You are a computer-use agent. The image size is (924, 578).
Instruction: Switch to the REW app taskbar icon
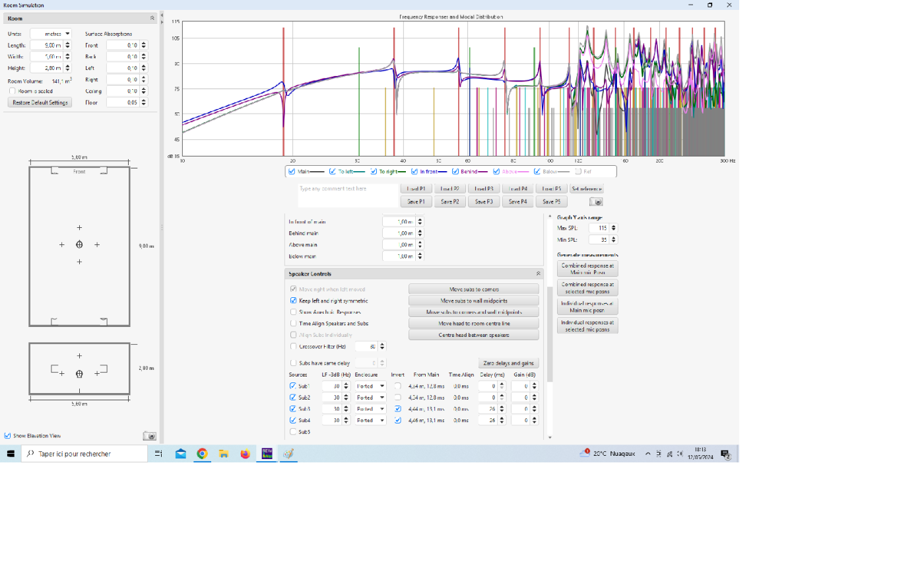coord(267,453)
